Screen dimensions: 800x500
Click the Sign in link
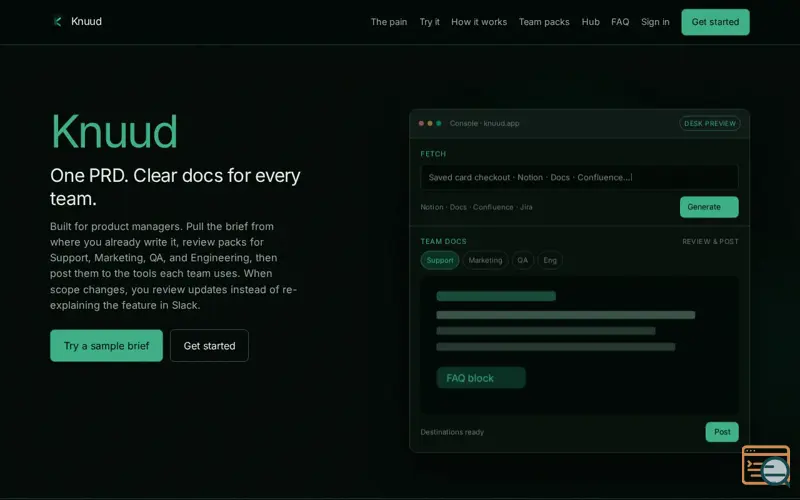click(x=655, y=22)
